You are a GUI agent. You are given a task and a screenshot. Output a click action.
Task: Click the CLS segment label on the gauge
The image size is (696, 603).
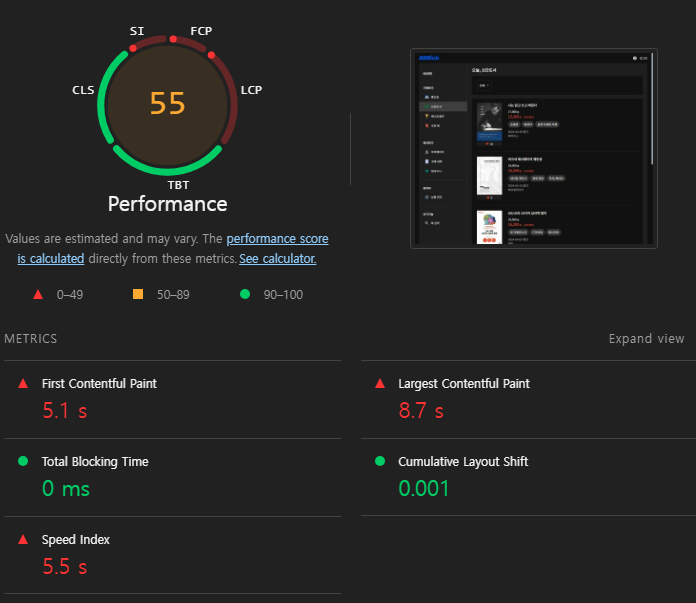(83, 90)
